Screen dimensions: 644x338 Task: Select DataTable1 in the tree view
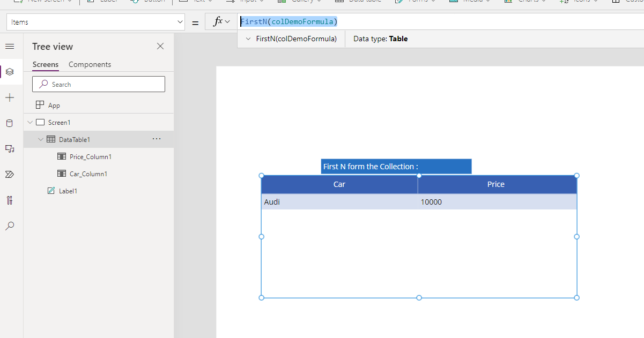click(75, 140)
